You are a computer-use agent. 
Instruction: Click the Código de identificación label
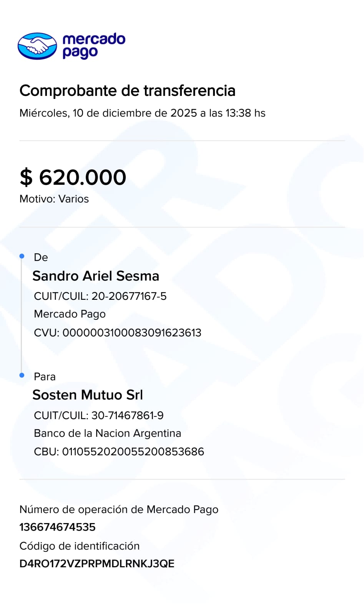pyautogui.click(x=80, y=546)
